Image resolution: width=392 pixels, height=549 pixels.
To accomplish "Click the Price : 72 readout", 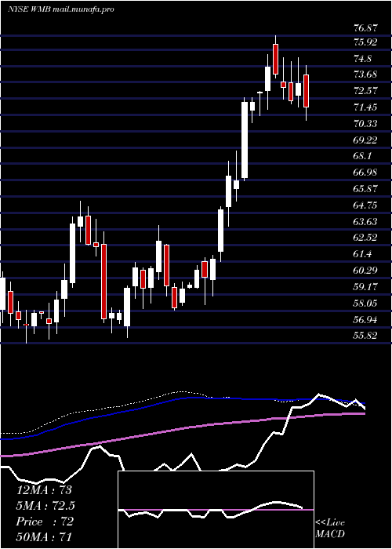I will [45, 522].
